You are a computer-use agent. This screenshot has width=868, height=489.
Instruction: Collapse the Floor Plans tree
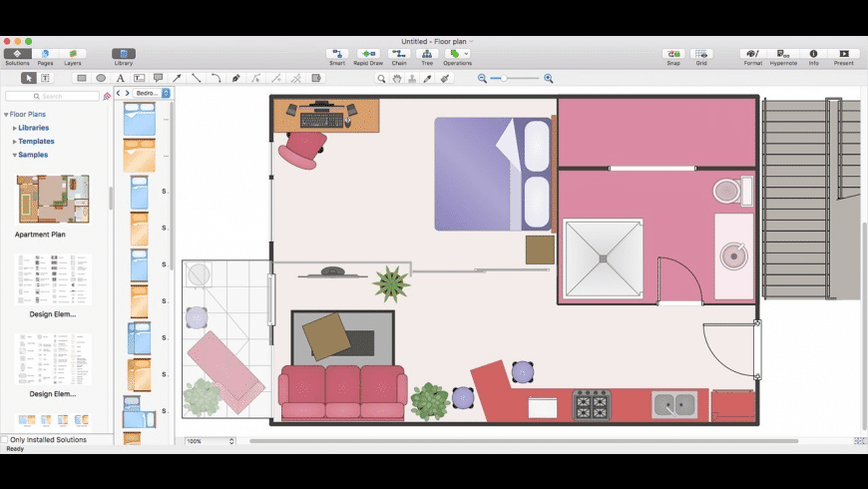click(x=6, y=115)
